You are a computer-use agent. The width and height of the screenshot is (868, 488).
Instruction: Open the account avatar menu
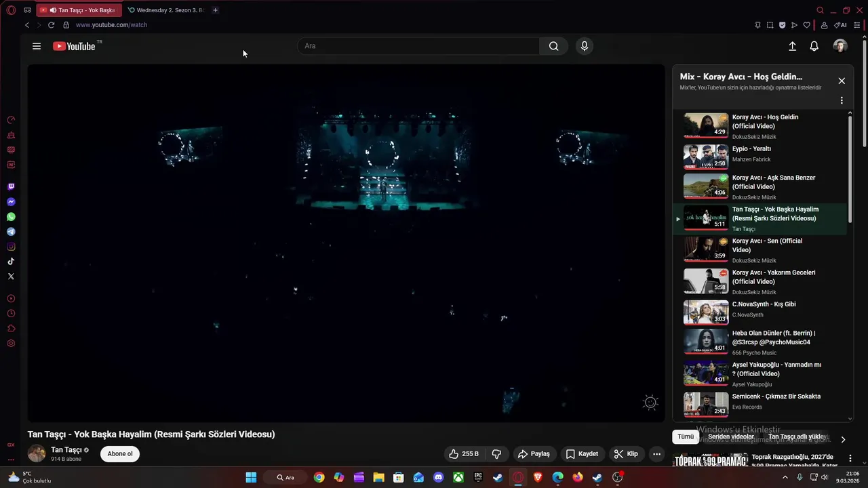tap(840, 46)
